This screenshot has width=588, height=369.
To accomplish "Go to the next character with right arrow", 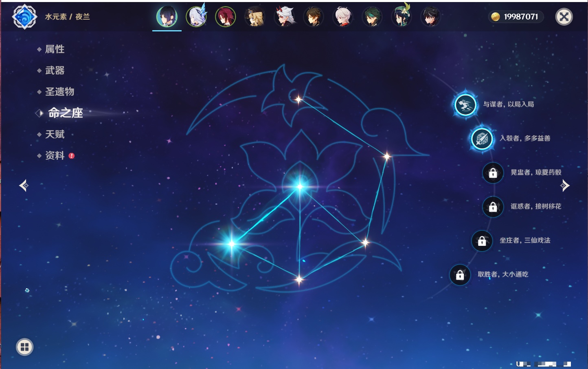I will coord(565,186).
